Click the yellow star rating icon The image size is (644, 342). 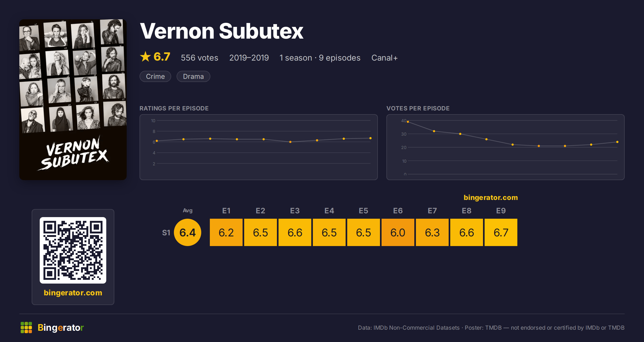click(145, 57)
